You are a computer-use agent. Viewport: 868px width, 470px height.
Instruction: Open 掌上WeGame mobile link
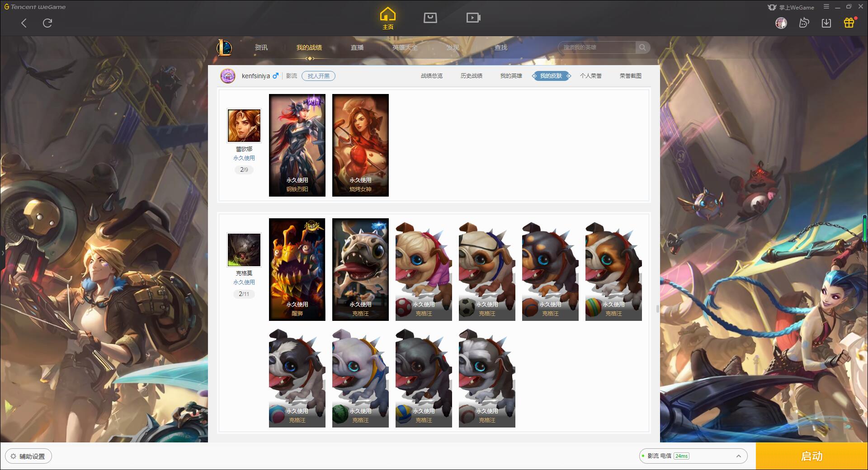pos(791,7)
